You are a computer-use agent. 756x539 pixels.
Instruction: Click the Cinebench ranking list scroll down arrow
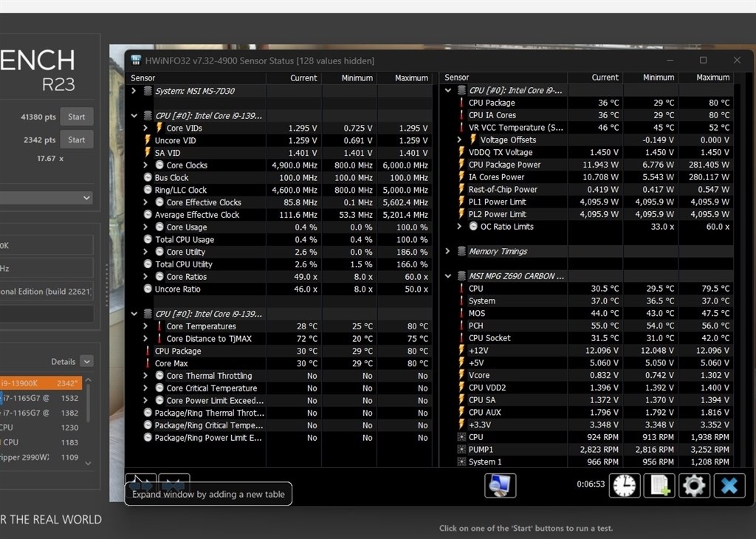pos(89,463)
